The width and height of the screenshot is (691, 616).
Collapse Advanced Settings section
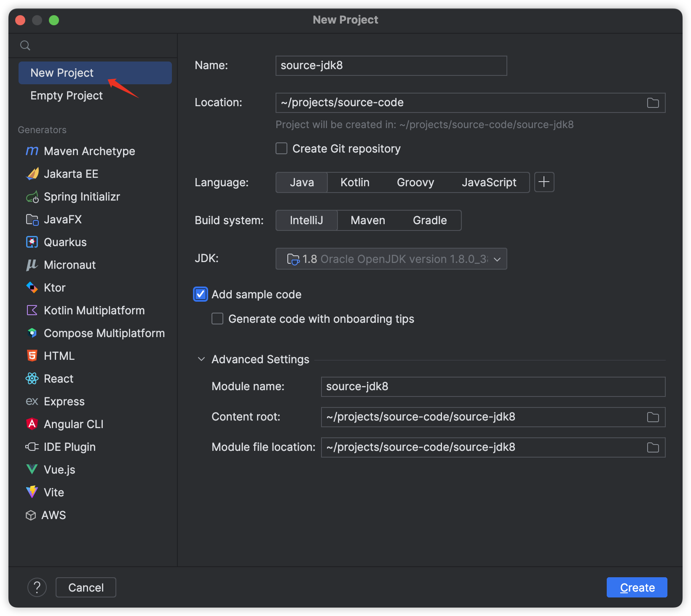[201, 359]
